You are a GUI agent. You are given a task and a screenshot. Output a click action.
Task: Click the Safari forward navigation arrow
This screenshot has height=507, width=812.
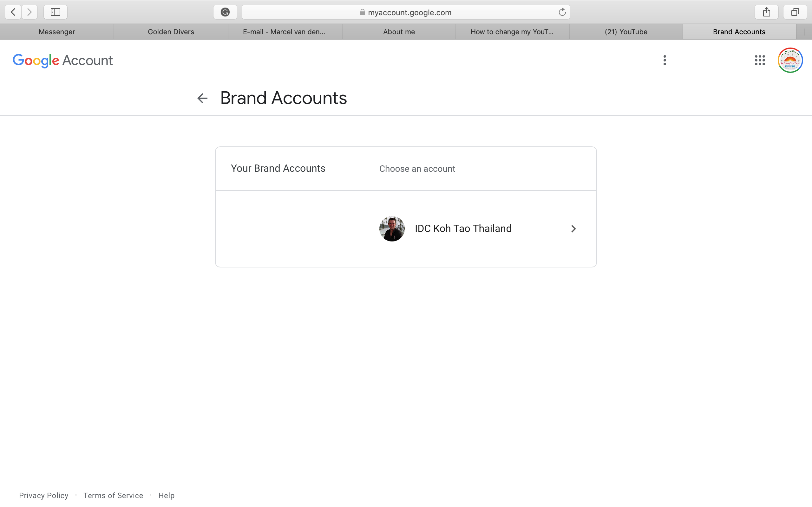tap(29, 12)
